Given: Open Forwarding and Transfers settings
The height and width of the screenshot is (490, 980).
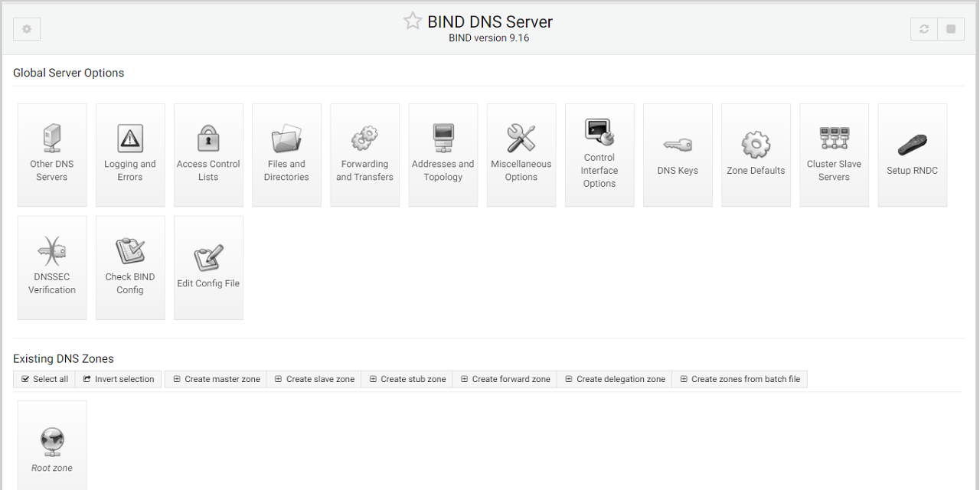Looking at the screenshot, I should (364, 155).
